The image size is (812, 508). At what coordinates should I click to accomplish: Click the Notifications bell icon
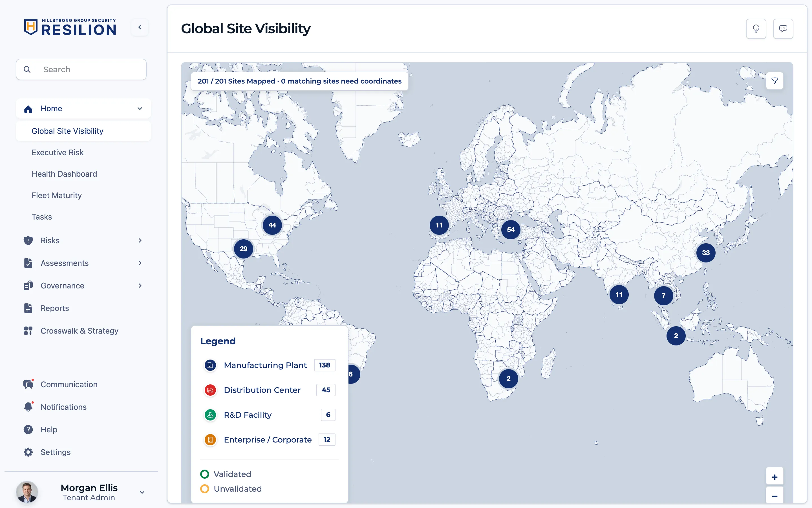point(28,407)
